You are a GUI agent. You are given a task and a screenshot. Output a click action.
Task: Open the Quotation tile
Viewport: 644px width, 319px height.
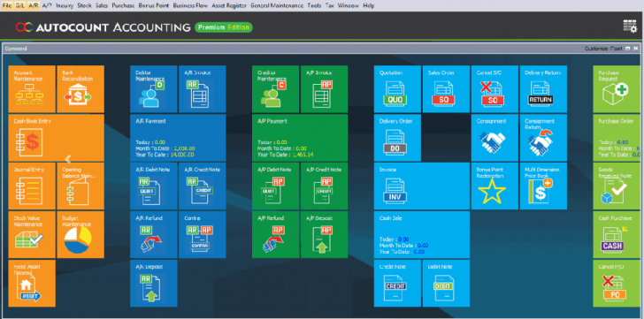tap(397, 89)
